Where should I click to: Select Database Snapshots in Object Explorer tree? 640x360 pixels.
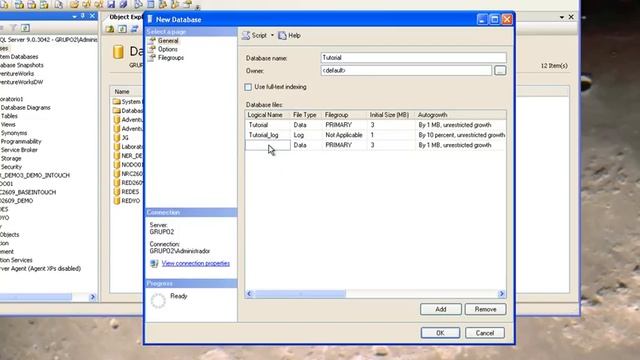point(22,65)
